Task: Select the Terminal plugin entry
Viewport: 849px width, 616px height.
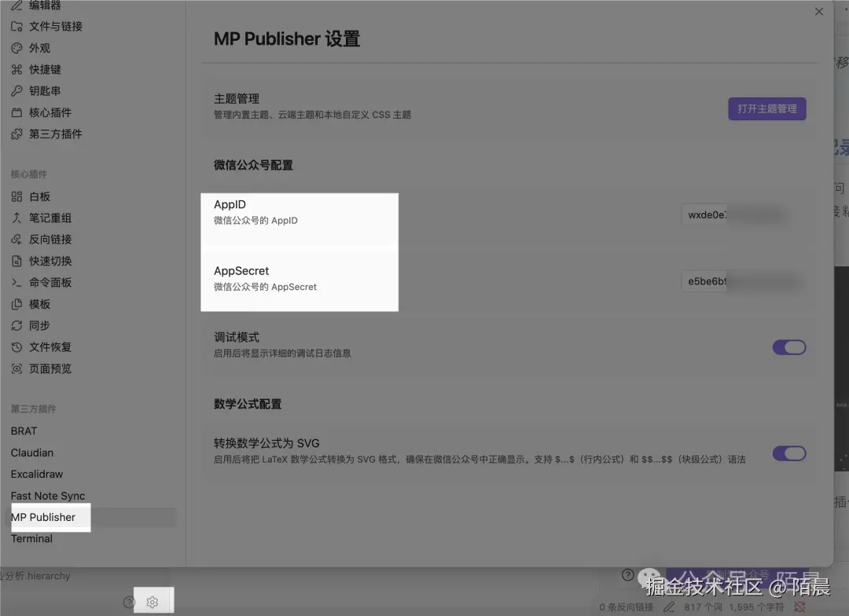Action: (31, 538)
